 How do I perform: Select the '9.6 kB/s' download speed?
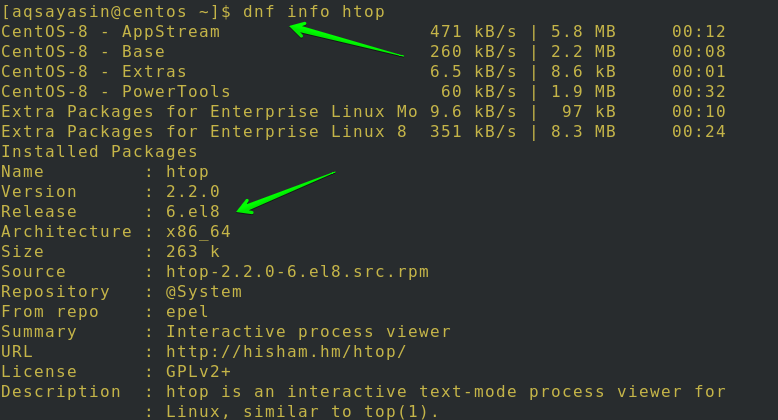point(473,112)
